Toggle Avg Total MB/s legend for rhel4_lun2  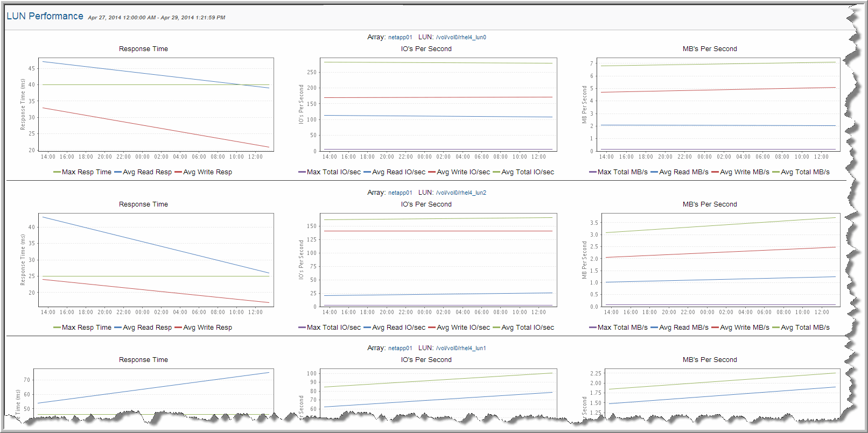(804, 328)
